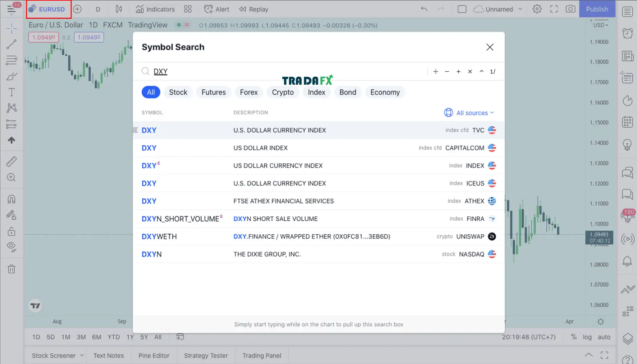Open chart settings gear icon
Screen dimensions: 637x364
click(x=537, y=9)
